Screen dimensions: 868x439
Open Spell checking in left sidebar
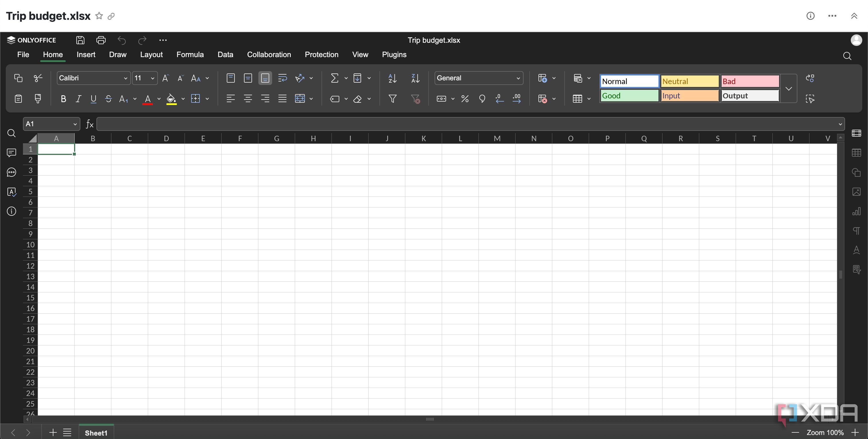pyautogui.click(x=11, y=192)
